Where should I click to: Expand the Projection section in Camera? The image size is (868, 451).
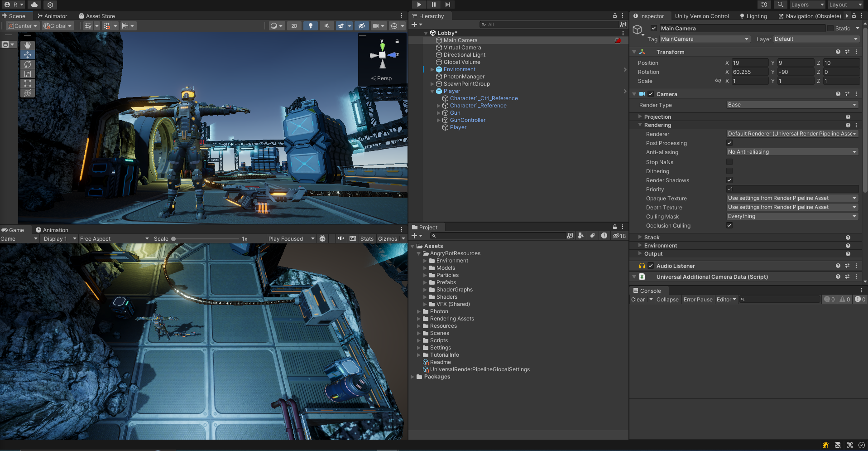coord(640,117)
